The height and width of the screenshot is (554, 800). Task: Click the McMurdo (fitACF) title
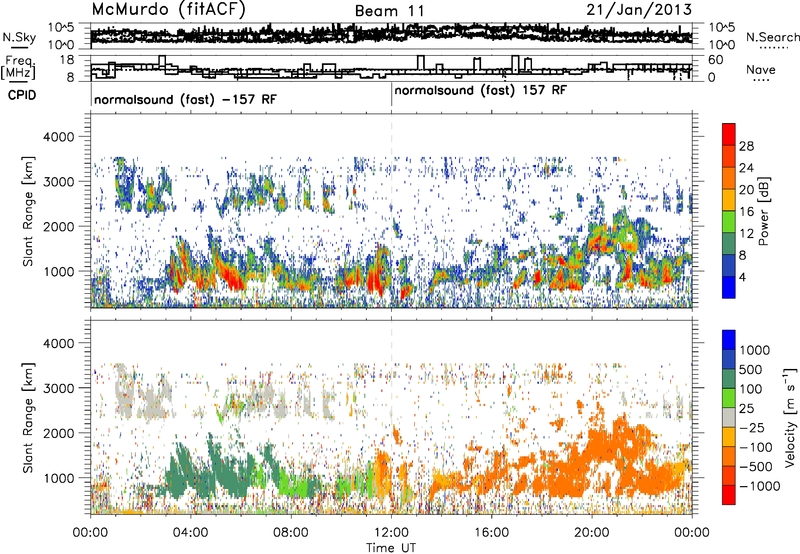coord(168,10)
